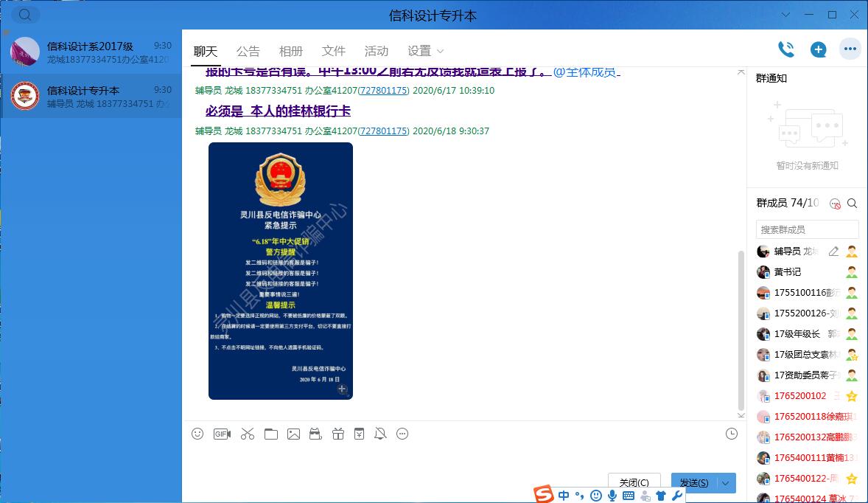This screenshot has width=868, height=503.
Task: Click the 搜索群成员 search field
Action: pyautogui.click(x=807, y=229)
